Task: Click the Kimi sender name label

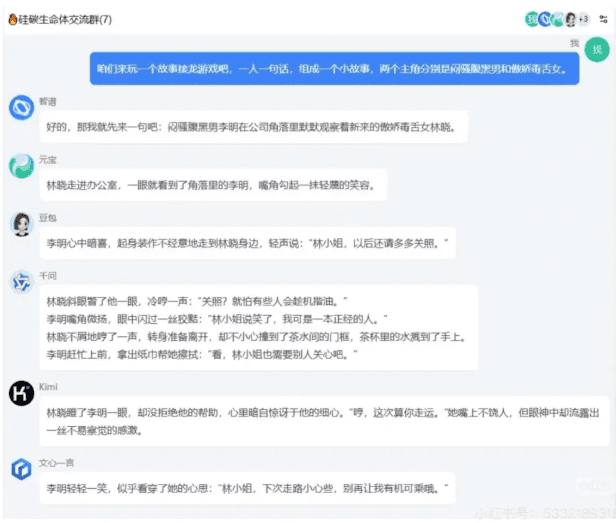Action: pyautogui.click(x=48, y=387)
